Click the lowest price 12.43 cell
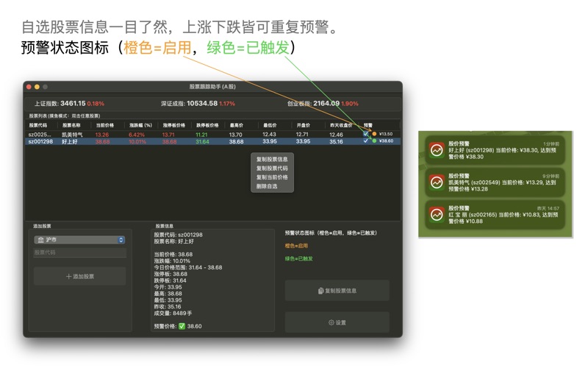The height and width of the screenshot is (368, 588). tap(269, 135)
